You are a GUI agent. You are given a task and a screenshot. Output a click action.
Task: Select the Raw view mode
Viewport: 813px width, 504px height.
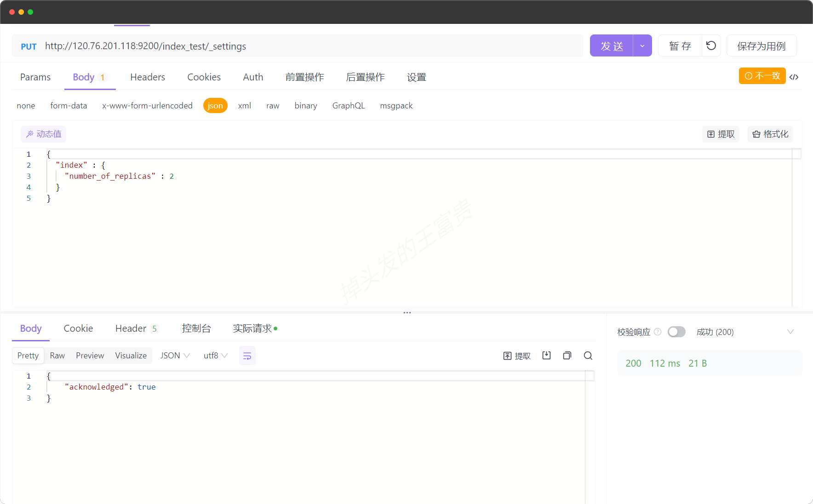(57, 356)
